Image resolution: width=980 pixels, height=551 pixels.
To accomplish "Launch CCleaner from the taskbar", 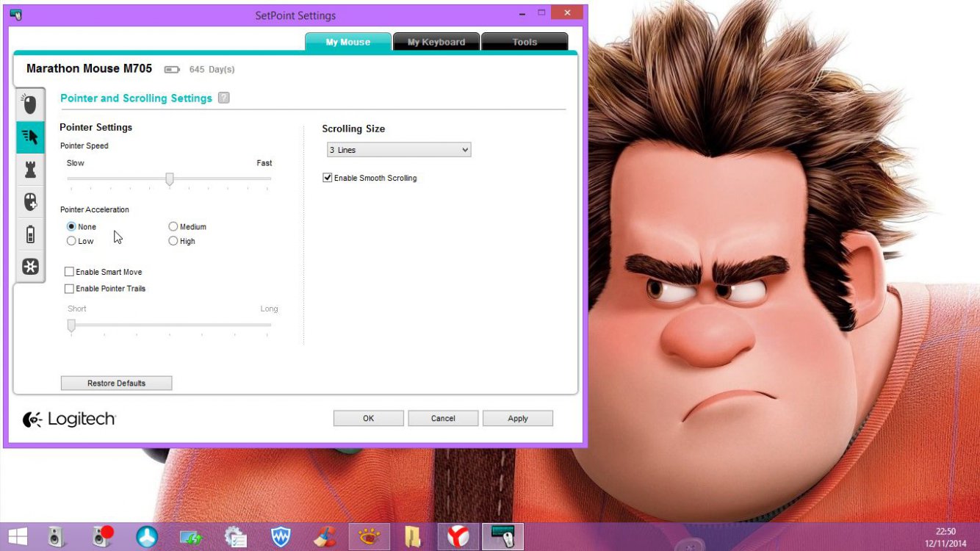I will [x=324, y=537].
